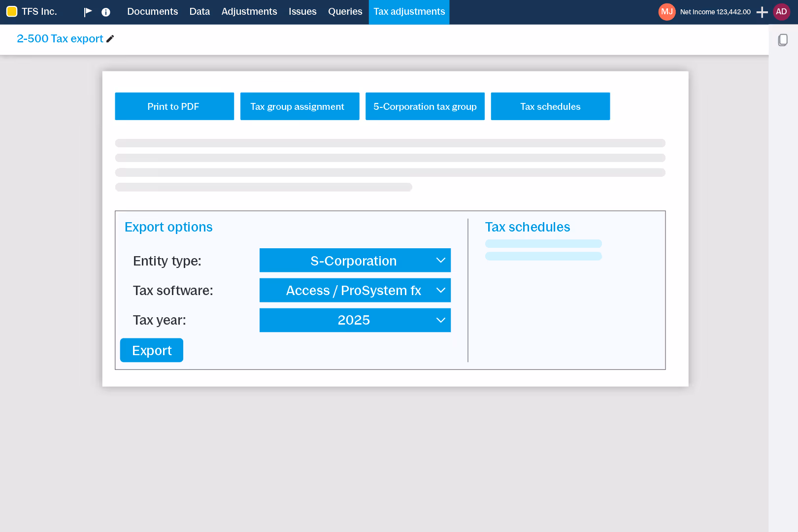The width and height of the screenshot is (798, 532).
Task: Open the Queries menu
Action: pyautogui.click(x=345, y=11)
